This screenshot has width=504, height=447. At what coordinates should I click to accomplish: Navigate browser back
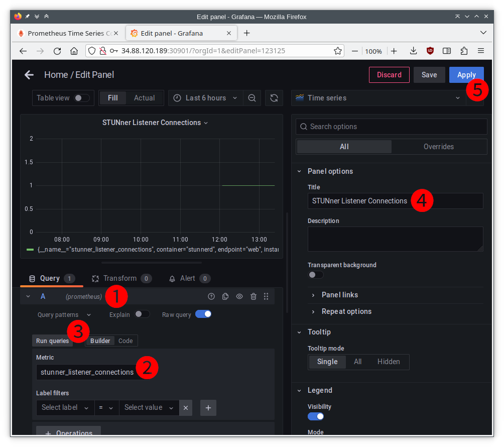(23, 51)
